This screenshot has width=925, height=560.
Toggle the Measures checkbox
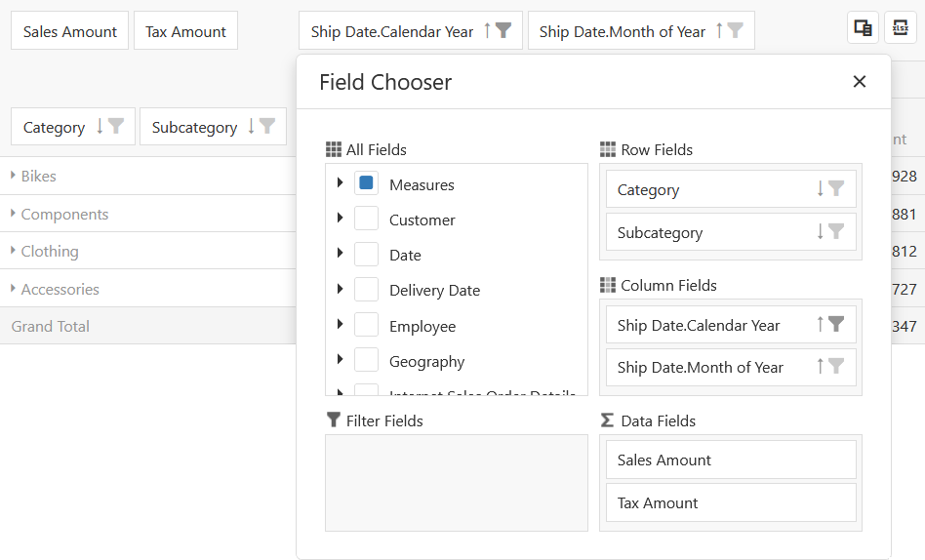click(x=367, y=183)
